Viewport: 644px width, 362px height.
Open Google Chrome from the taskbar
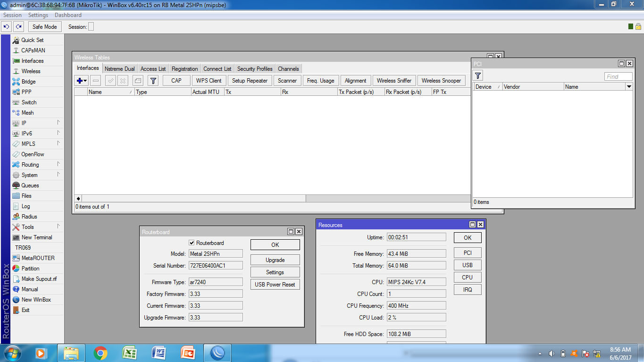[100, 353]
